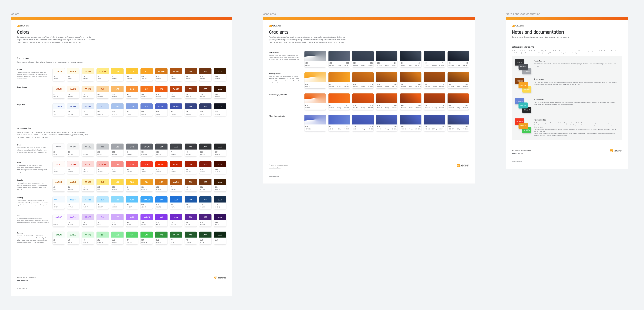Select the first Gray gradient card, 600 mesh

(315, 59)
